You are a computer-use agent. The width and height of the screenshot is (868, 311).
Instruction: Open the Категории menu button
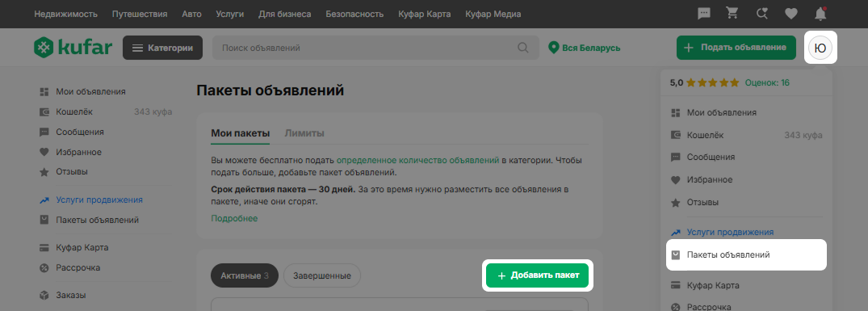coord(163,48)
